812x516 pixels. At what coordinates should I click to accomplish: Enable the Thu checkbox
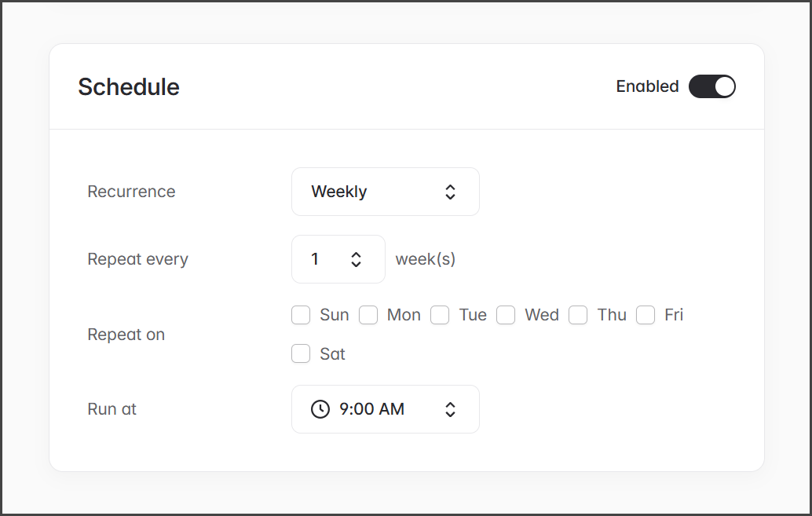point(578,315)
